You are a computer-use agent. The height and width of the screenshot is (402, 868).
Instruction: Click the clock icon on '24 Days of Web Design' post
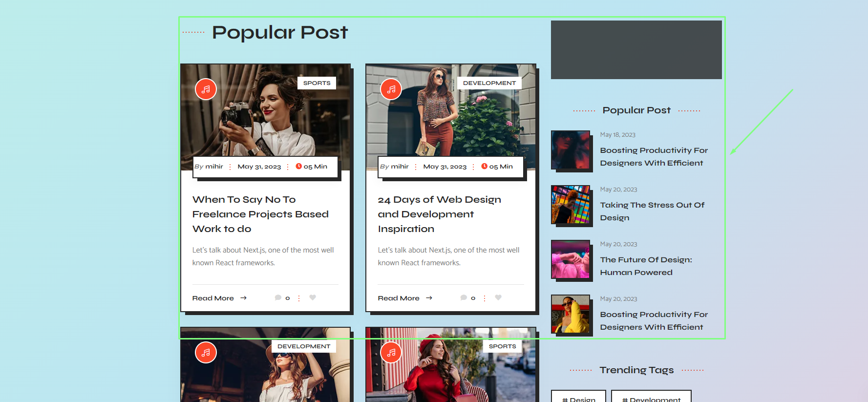[485, 166]
